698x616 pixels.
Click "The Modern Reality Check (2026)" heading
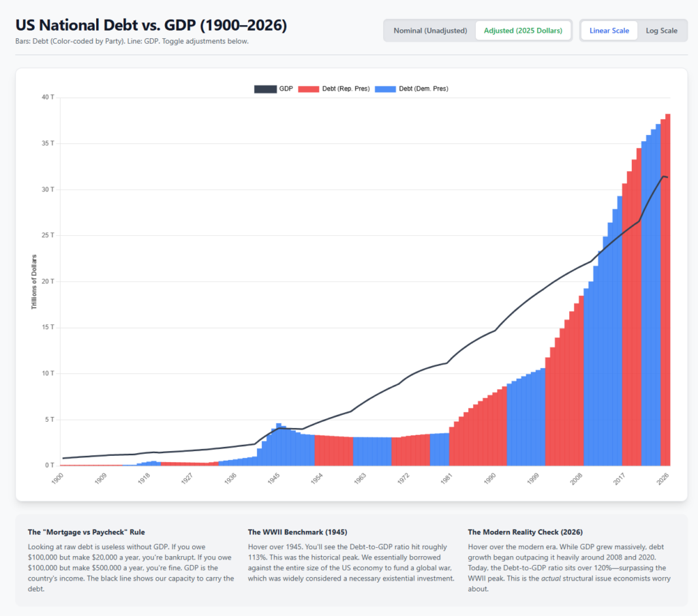526,532
